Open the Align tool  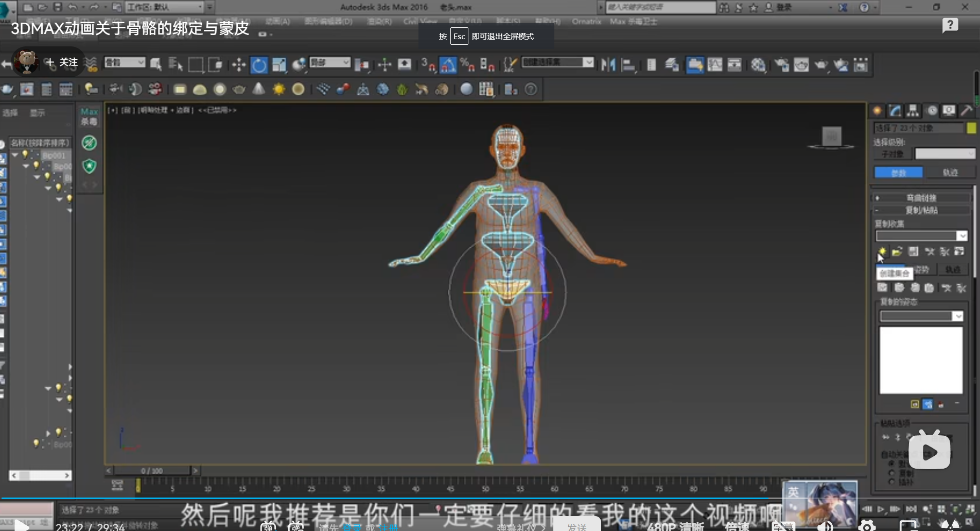pos(628,65)
